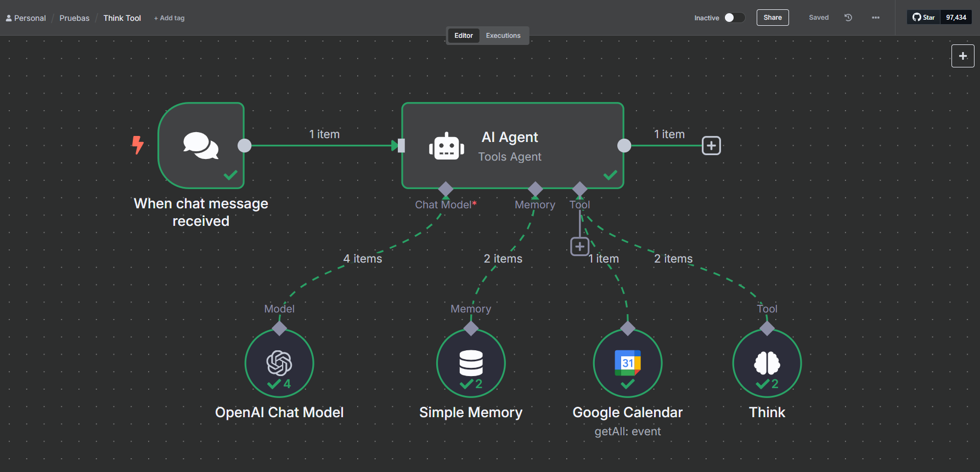Open the AI Agent robot node

click(512, 146)
